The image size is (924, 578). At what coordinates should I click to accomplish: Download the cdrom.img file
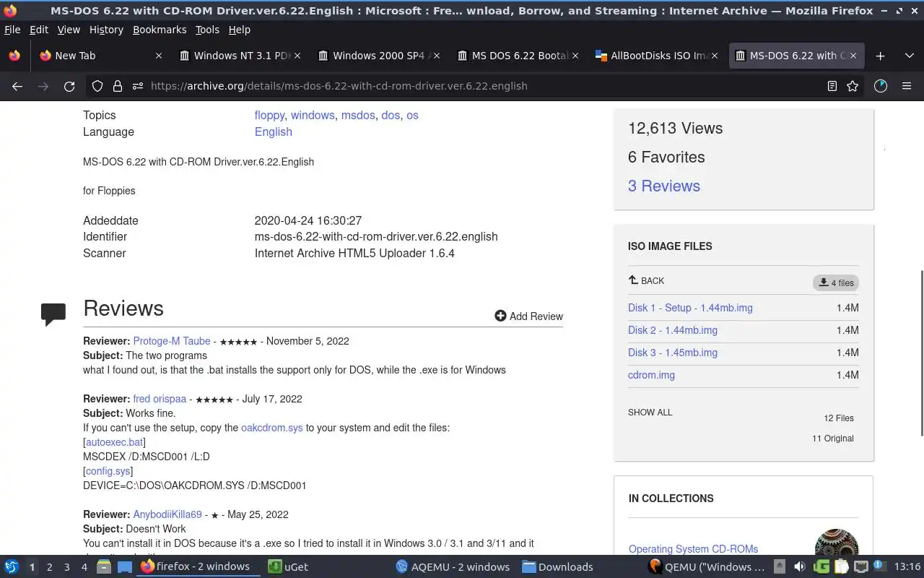click(651, 375)
